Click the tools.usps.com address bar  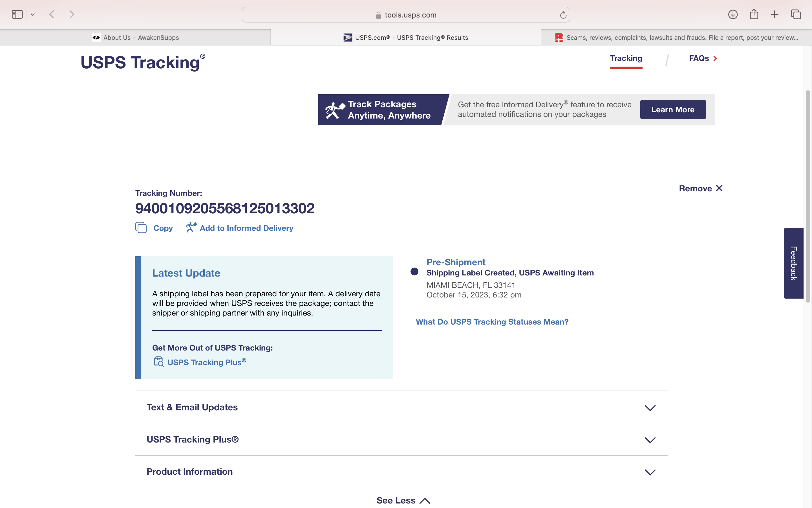[406, 15]
